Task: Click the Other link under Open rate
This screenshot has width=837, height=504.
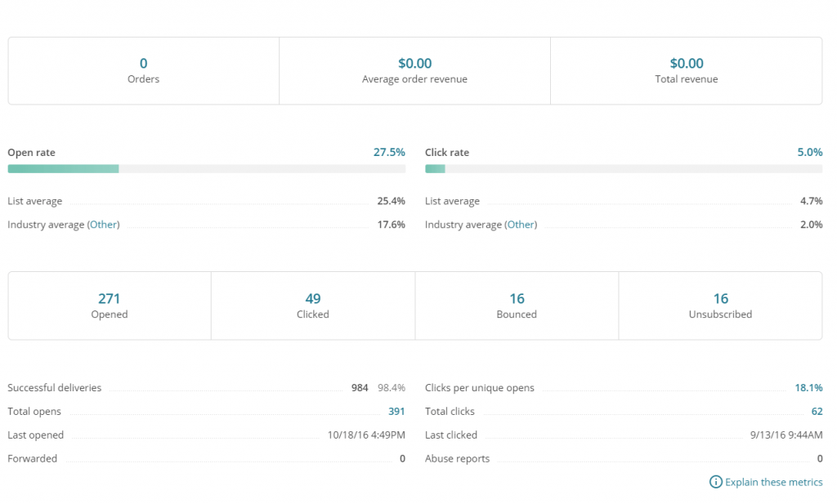Action: point(104,225)
